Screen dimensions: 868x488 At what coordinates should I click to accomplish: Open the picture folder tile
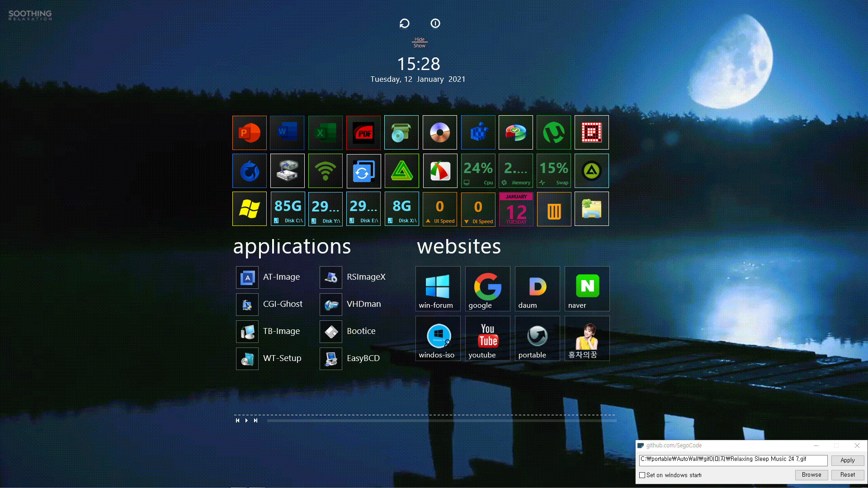tap(592, 209)
